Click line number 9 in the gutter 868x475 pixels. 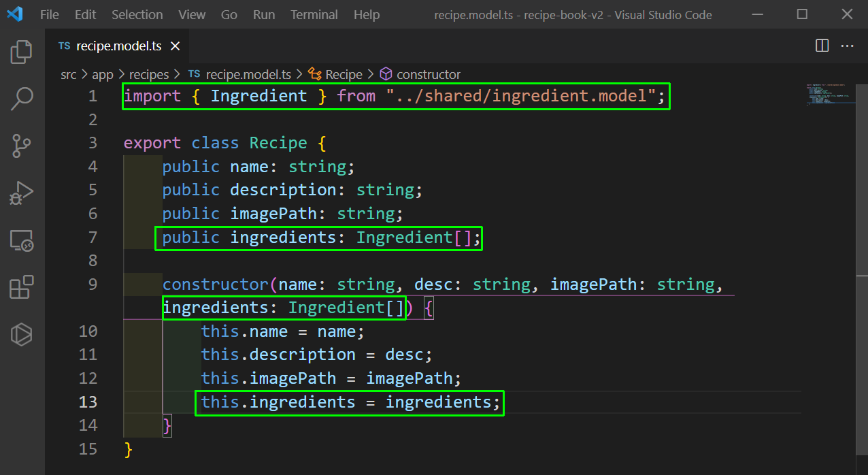(93, 284)
